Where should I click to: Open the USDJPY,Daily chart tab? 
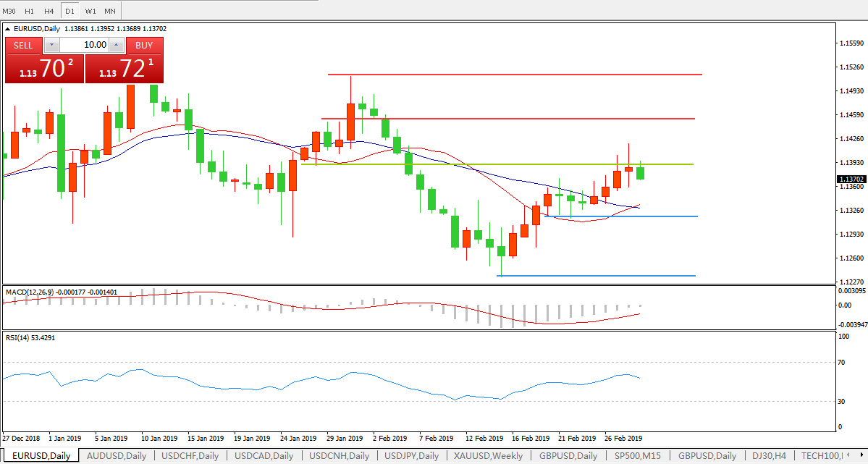(413, 456)
